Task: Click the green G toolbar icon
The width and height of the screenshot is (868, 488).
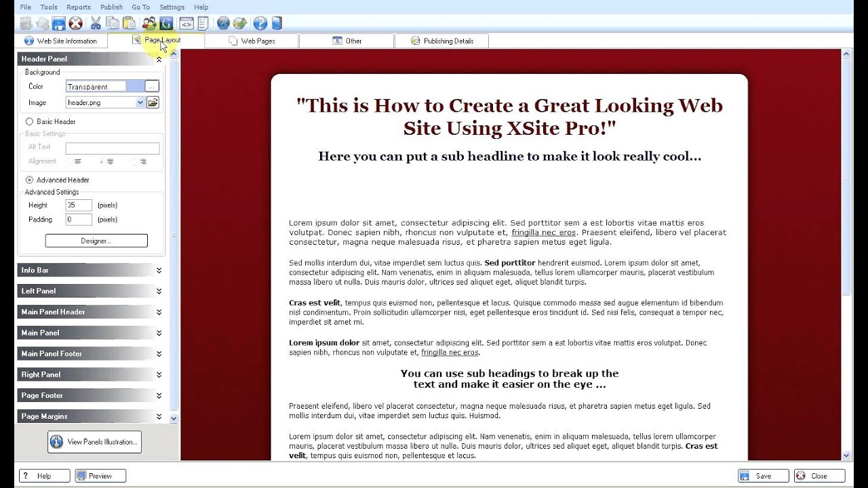Action: [x=165, y=23]
